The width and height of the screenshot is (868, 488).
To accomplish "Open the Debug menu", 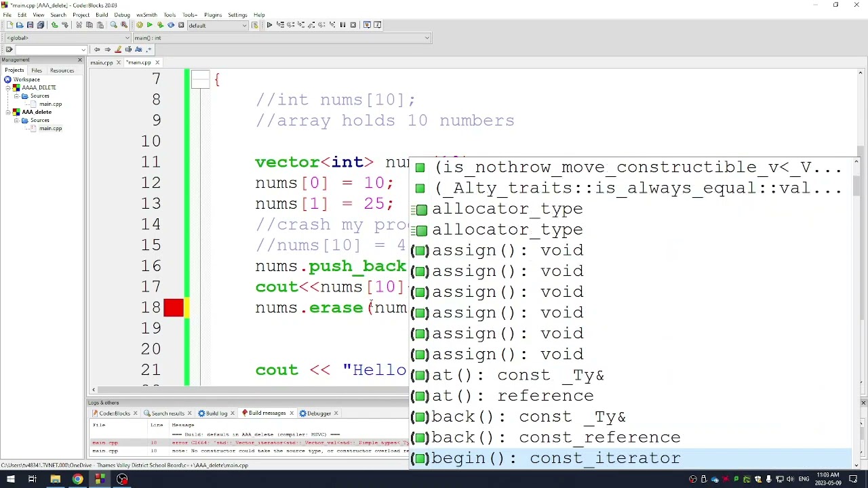I will tap(122, 15).
